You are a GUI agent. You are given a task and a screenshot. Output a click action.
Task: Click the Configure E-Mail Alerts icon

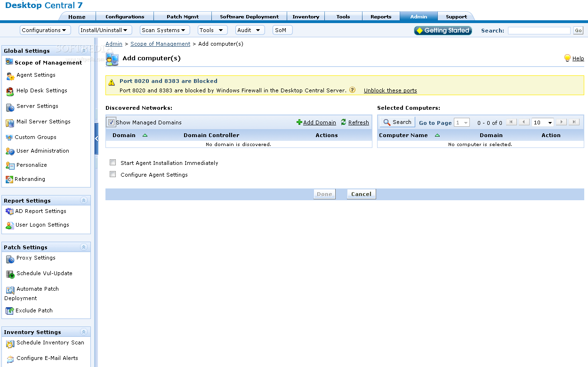[x=10, y=359]
